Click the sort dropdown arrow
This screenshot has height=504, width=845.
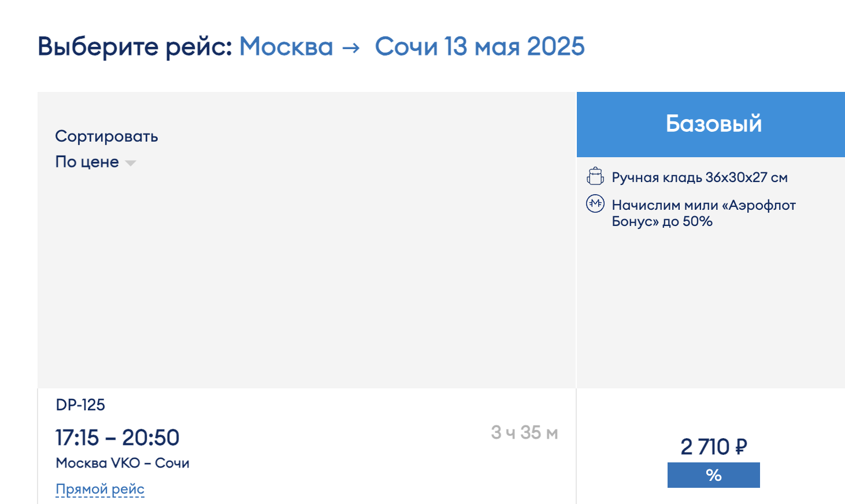click(x=131, y=163)
